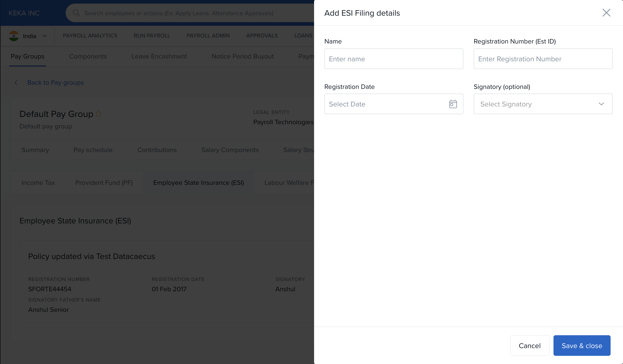Click the star icon beside Default Pay Group
The height and width of the screenshot is (364, 623).
(x=99, y=114)
